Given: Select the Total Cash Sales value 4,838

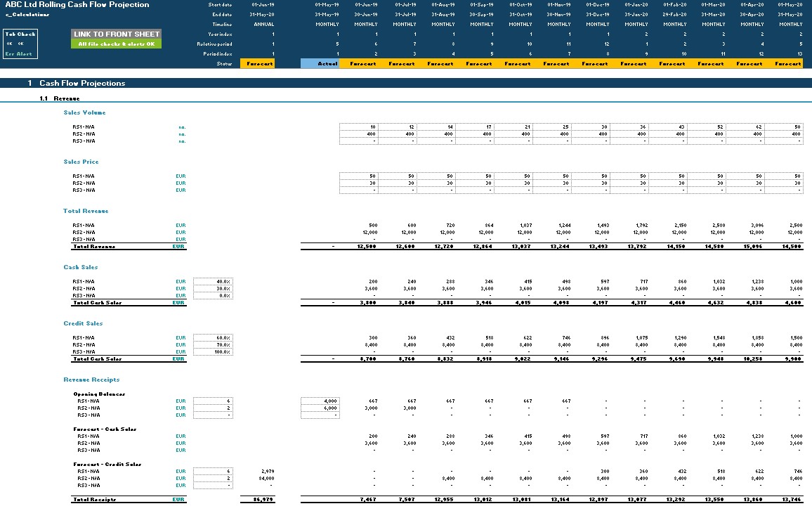Looking at the screenshot, I should (x=754, y=302).
